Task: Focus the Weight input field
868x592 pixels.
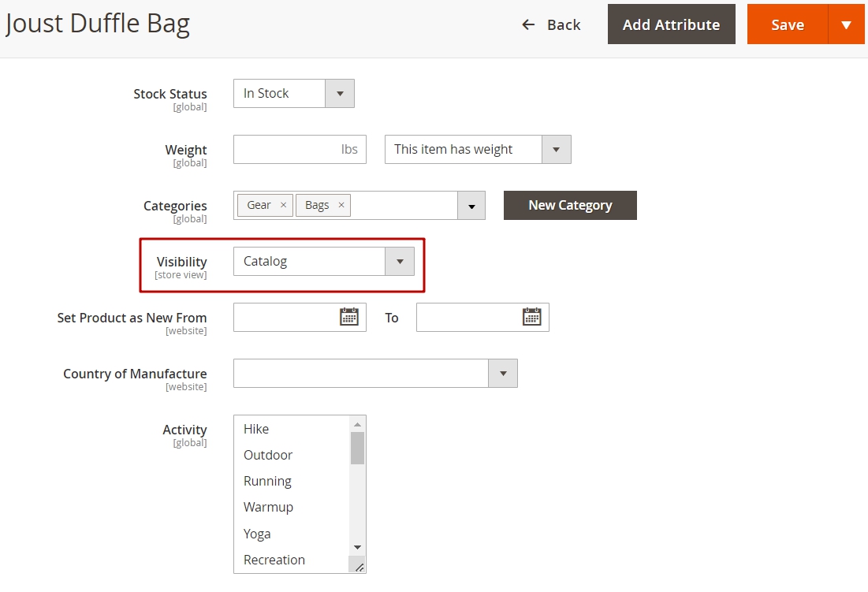Action: click(x=300, y=150)
